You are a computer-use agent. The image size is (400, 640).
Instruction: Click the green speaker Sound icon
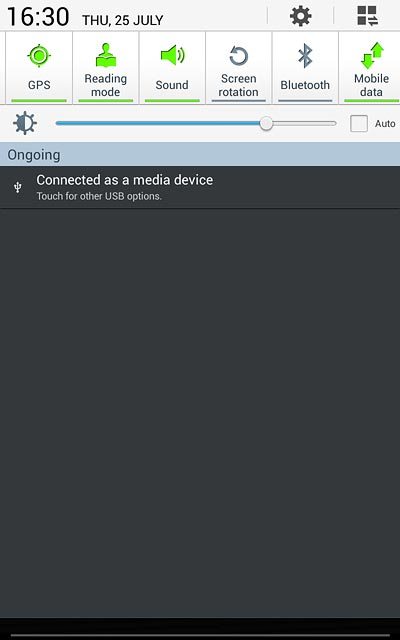point(172,55)
